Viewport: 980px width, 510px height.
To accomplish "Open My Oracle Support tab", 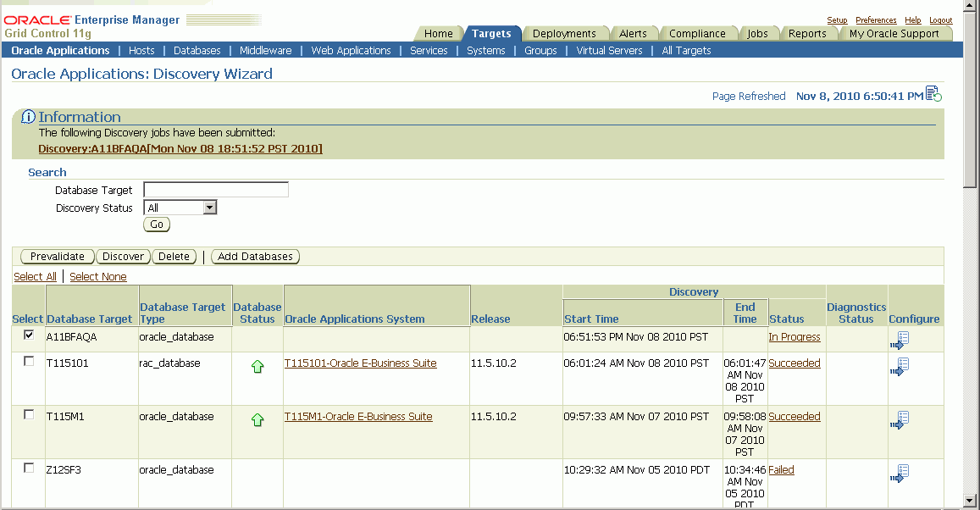I will [894, 34].
